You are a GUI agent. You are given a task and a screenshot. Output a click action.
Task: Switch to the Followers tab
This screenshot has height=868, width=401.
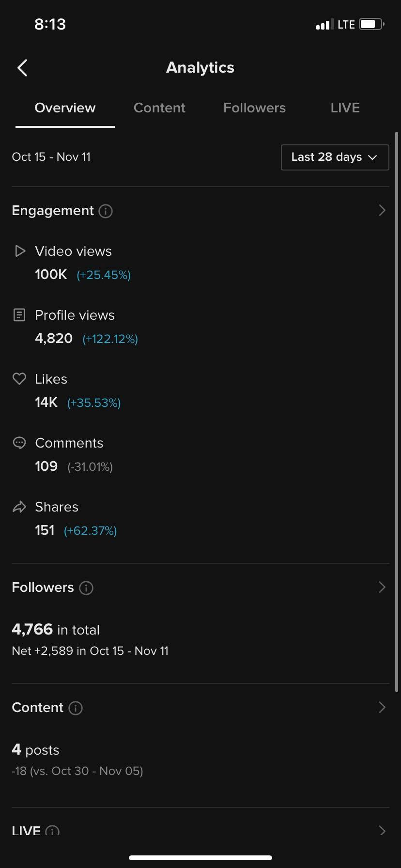pyautogui.click(x=254, y=108)
